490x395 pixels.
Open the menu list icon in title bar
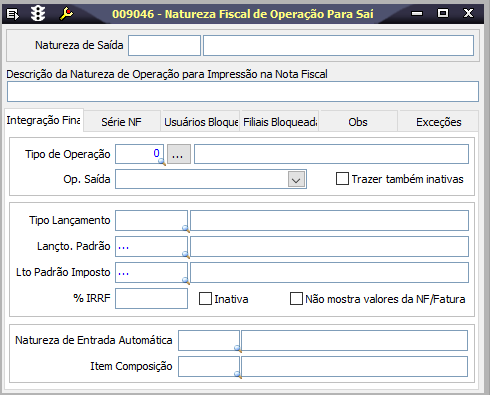(x=13, y=14)
